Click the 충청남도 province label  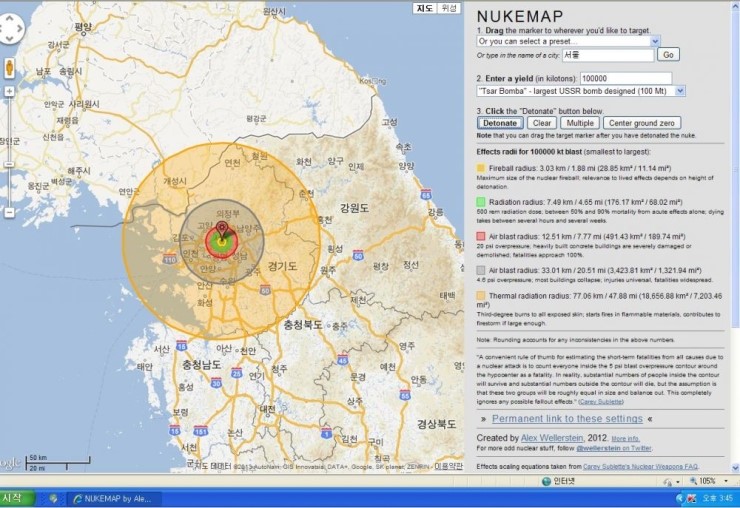202,364
